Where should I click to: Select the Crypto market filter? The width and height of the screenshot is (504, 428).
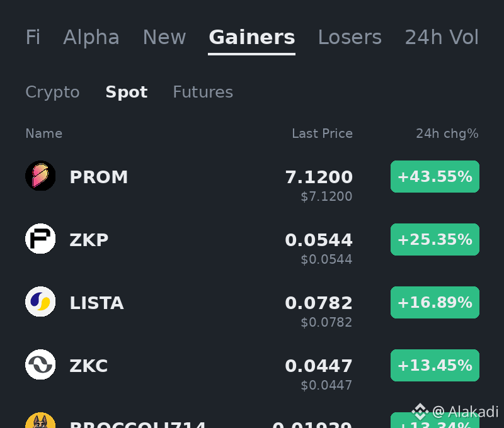52,92
